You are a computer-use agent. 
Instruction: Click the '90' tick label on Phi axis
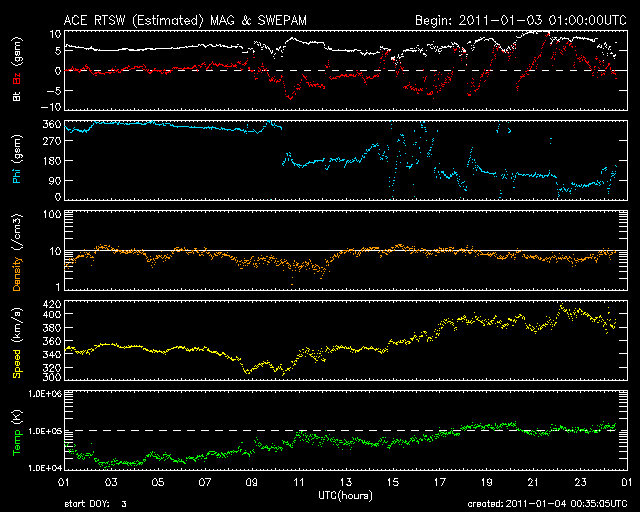point(55,180)
